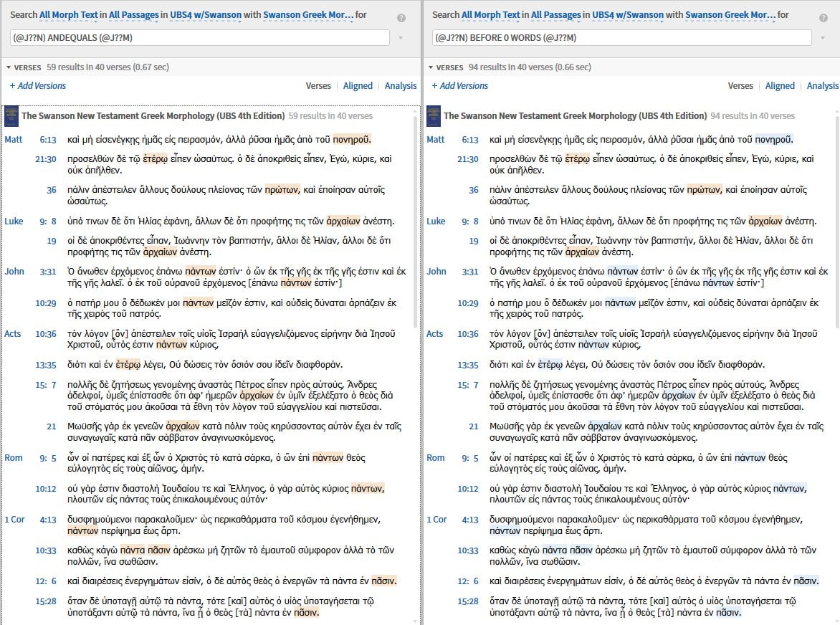Switch to Analysis view in left panel
Image resolution: width=840 pixels, height=625 pixels.
(401, 86)
